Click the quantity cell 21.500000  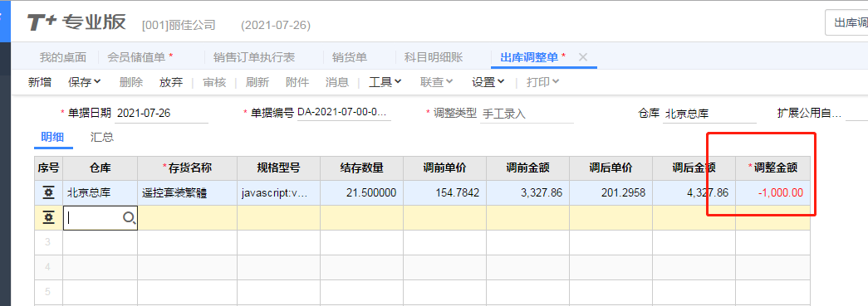[361, 192]
